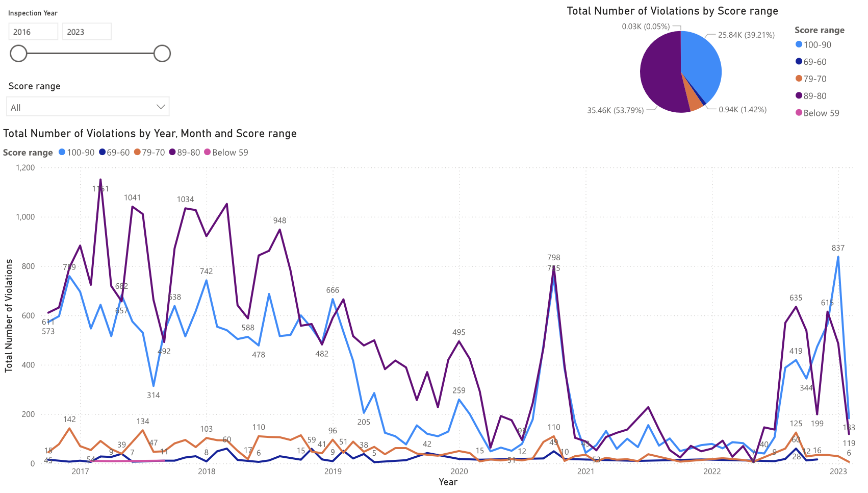Open the Score range dropdown showing All
868x493 pixels.
click(89, 107)
